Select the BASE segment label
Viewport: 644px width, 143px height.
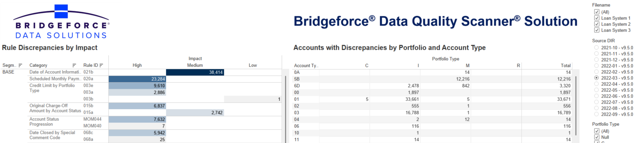8,72
